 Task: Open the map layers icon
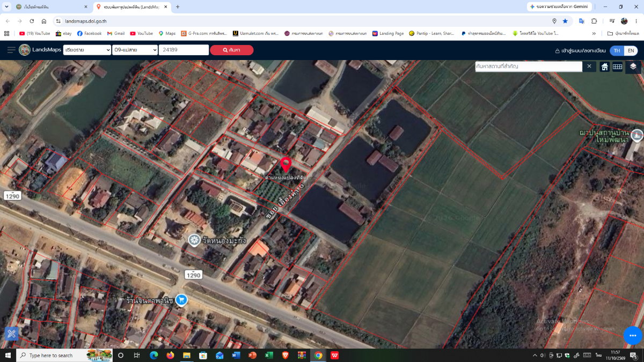click(633, 66)
